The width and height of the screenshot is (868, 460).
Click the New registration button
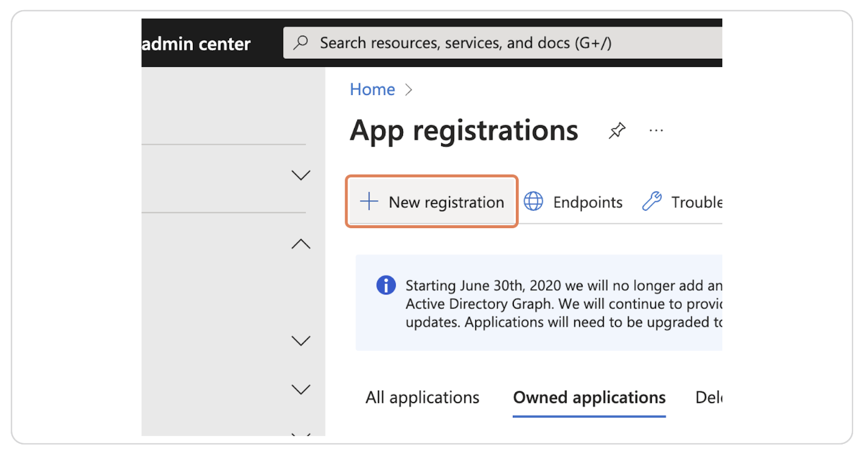point(431,201)
